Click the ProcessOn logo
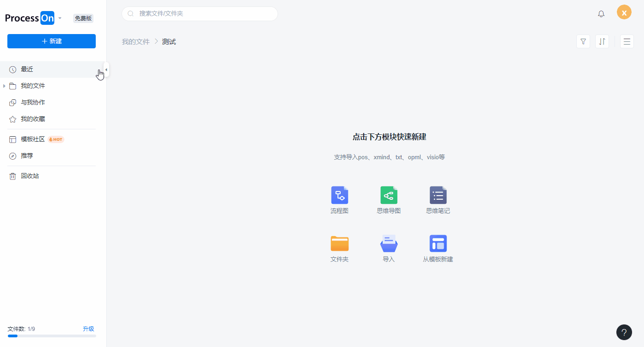 30,18
